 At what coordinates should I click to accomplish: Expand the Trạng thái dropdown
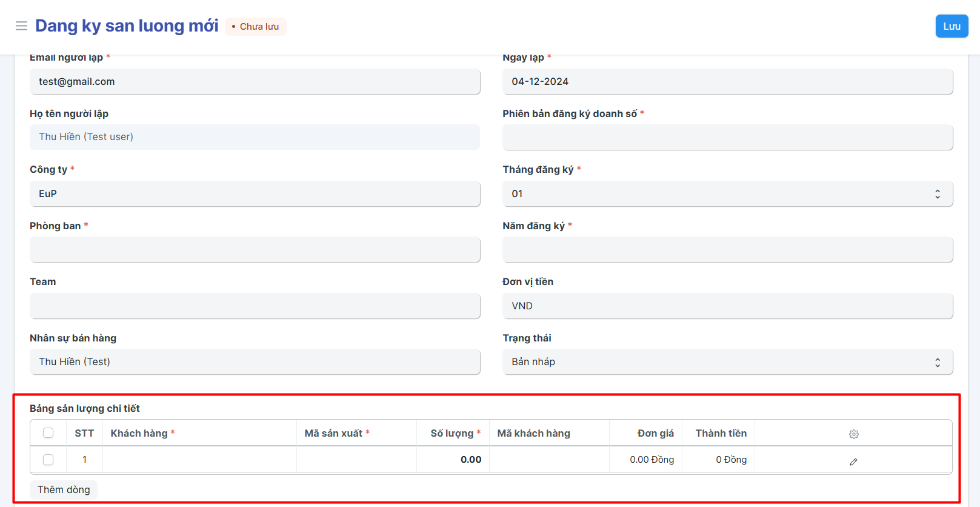[727, 362]
